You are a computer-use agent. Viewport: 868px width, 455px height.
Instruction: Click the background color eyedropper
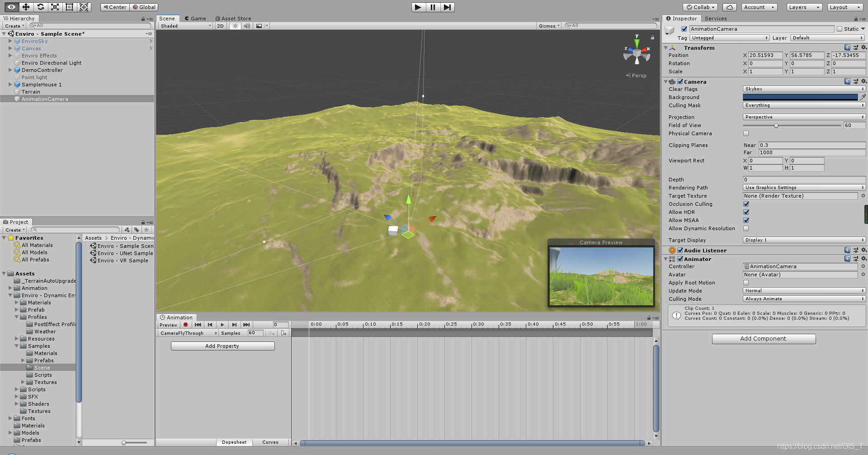pyautogui.click(x=863, y=97)
